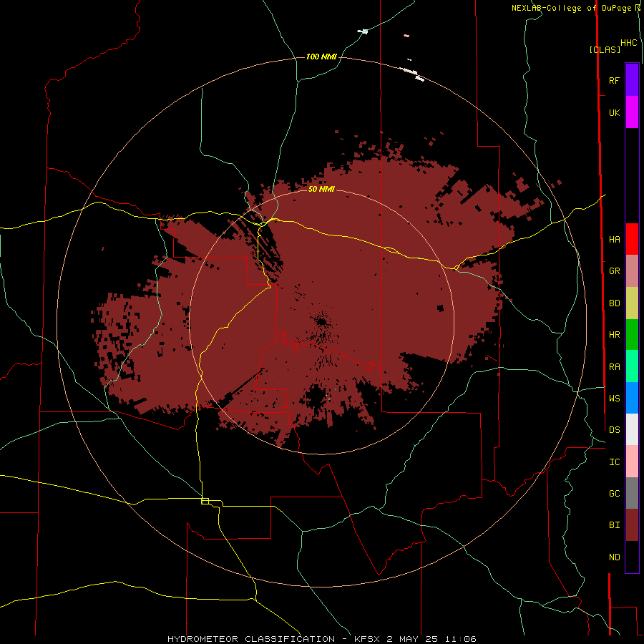
Task: Click the GC gray legend swatch
Action: click(x=632, y=493)
